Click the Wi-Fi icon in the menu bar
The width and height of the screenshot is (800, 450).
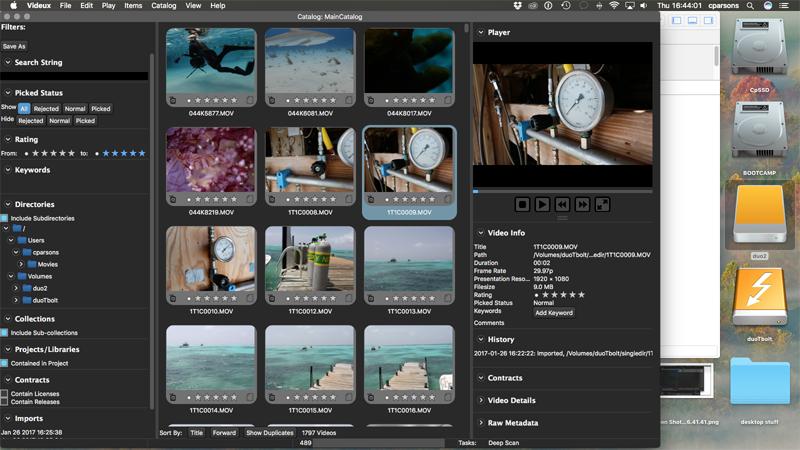[x=613, y=6]
